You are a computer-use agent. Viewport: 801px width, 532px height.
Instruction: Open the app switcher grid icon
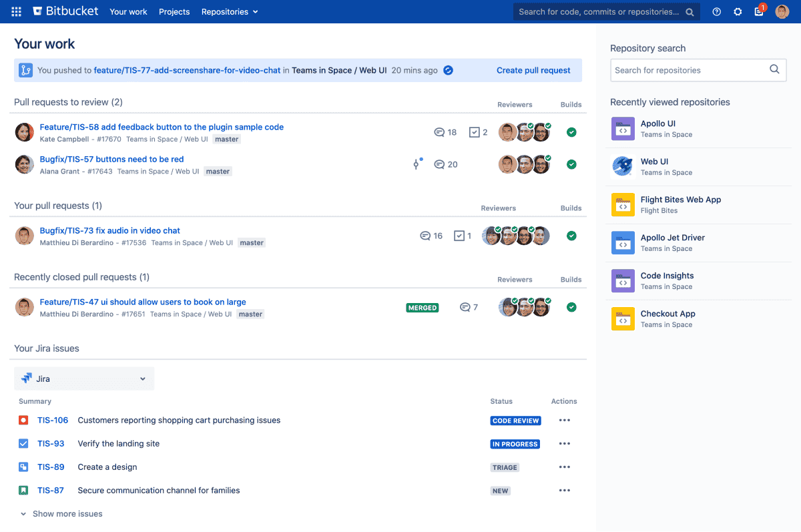[x=17, y=11]
